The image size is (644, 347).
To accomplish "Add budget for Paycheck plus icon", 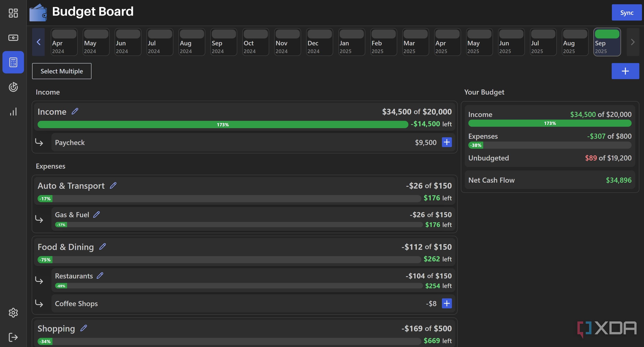I will coord(447,142).
